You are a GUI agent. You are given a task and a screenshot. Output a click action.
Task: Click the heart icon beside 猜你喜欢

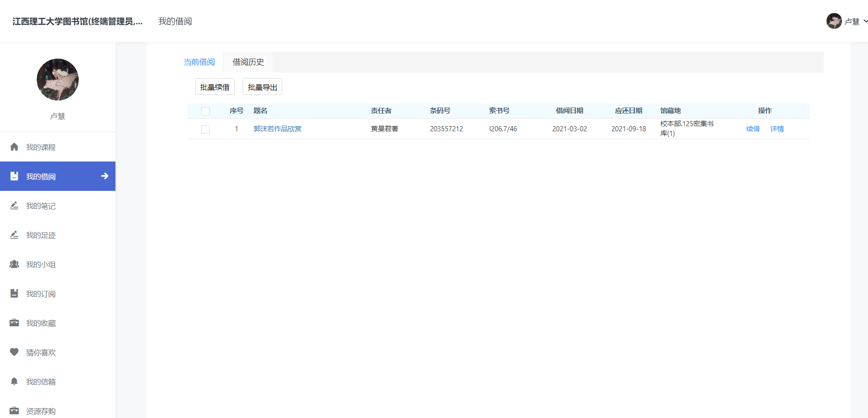[14, 352]
